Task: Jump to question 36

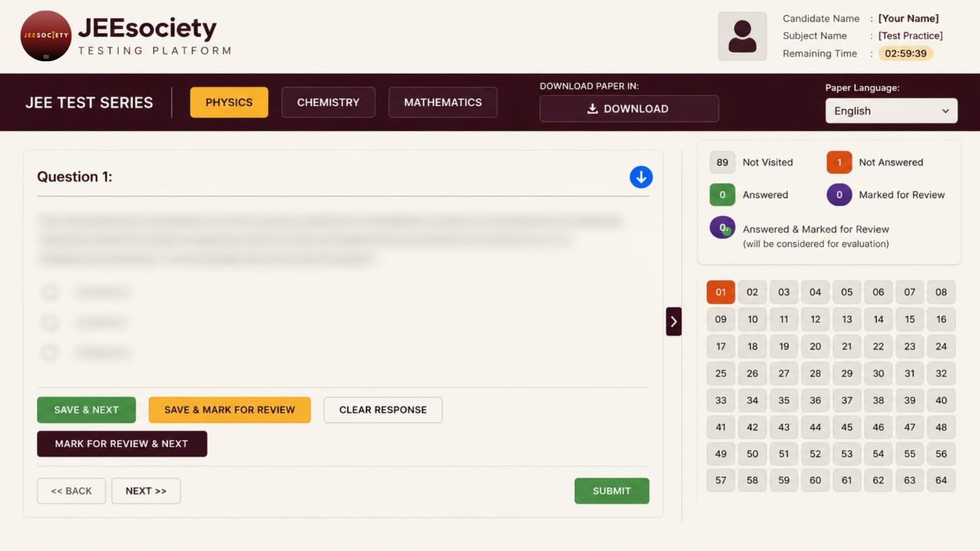Action: point(815,400)
